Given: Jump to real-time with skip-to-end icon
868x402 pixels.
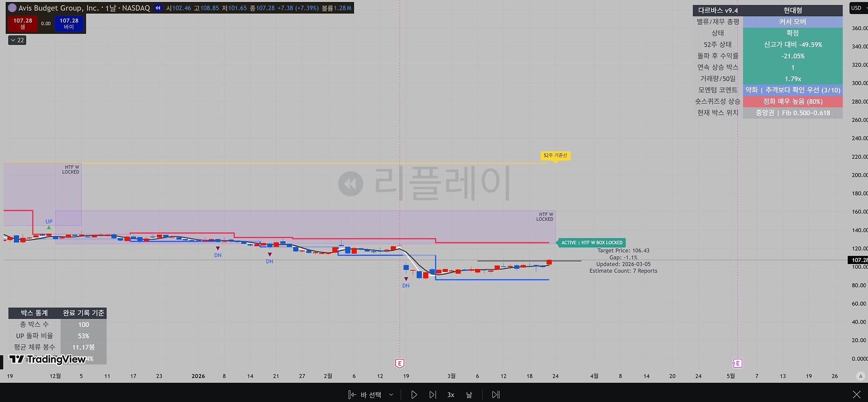Looking at the screenshot, I should point(496,395).
